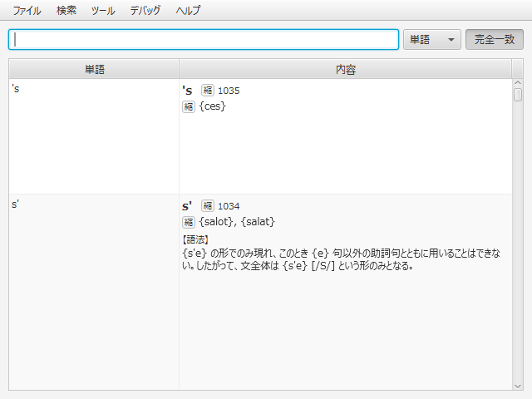Open the ツール menu
532x399 pixels.
[x=103, y=11]
